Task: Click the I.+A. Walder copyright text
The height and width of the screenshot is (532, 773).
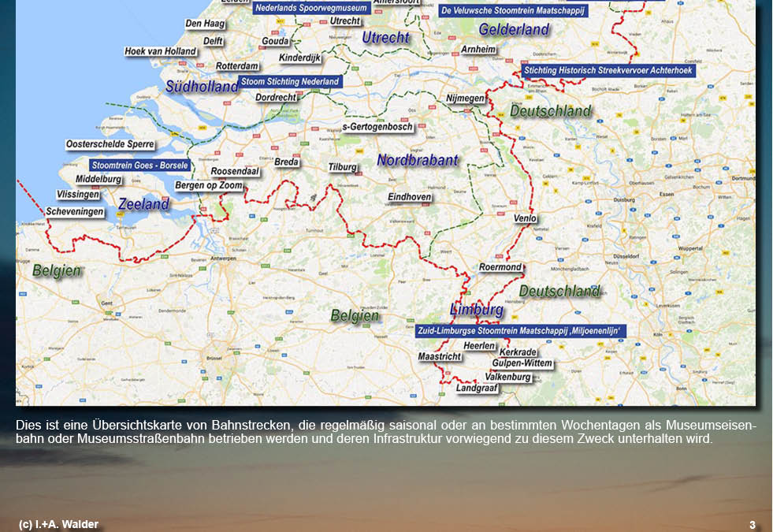Action: tap(59, 525)
